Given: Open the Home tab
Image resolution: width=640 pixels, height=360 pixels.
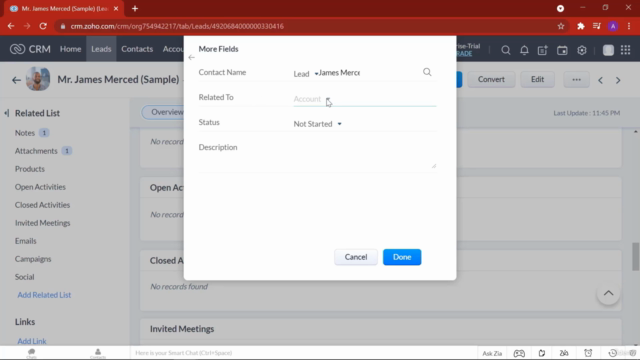Looking at the screenshot, I should [x=71, y=49].
